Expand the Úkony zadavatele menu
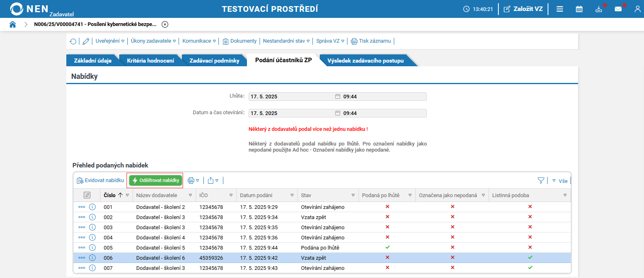This screenshot has width=644, height=278. point(153,41)
